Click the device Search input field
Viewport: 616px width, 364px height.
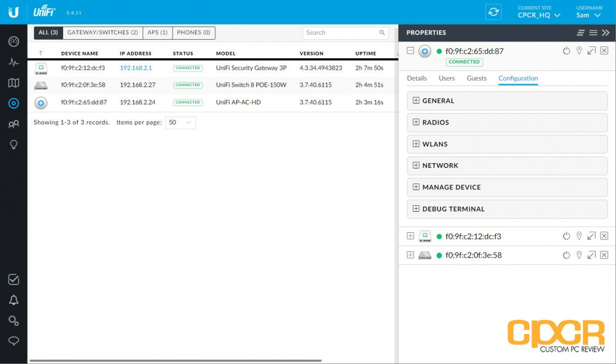[x=340, y=32]
